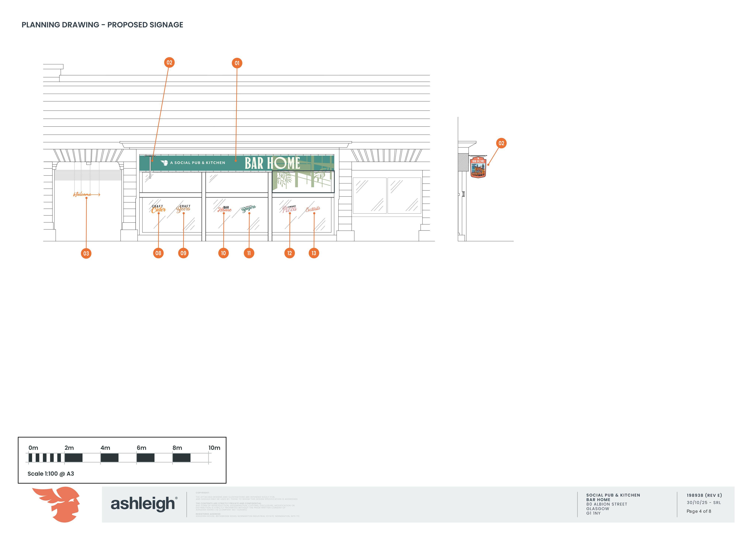756x535 pixels.
Task: Click the 0m label on the scale bar
Action: point(33,448)
